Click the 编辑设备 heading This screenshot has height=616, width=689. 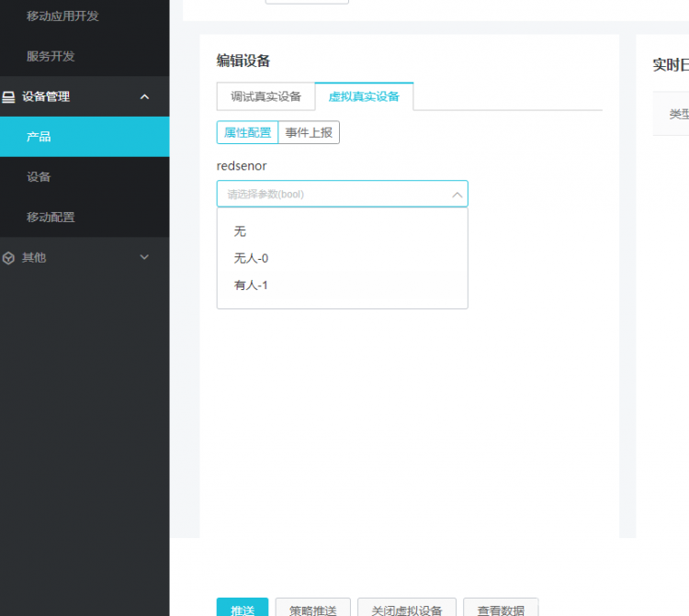pyautogui.click(x=243, y=61)
